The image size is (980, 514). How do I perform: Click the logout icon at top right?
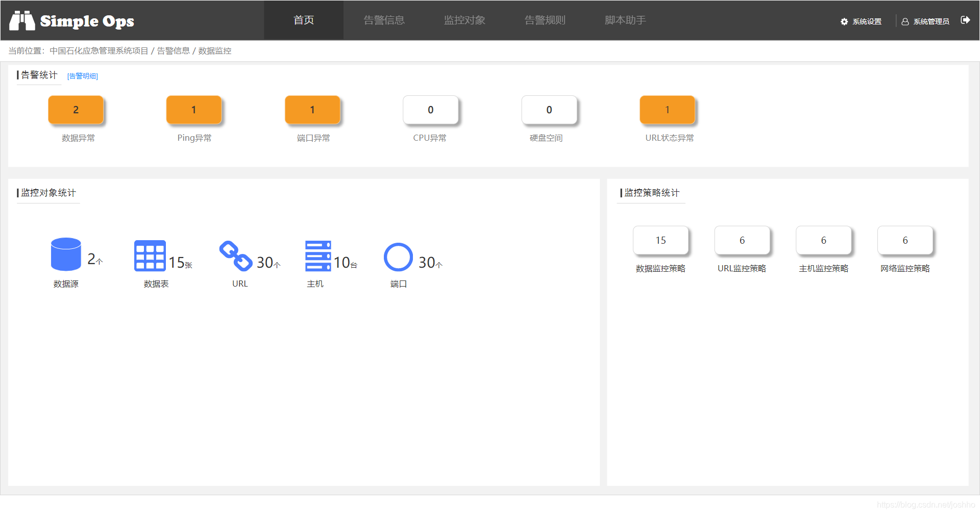[966, 20]
